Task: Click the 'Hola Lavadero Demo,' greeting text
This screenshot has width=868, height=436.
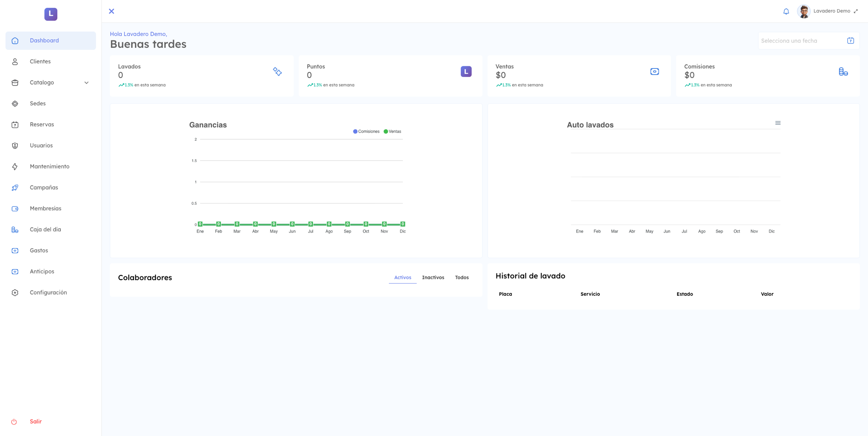Action: point(138,34)
